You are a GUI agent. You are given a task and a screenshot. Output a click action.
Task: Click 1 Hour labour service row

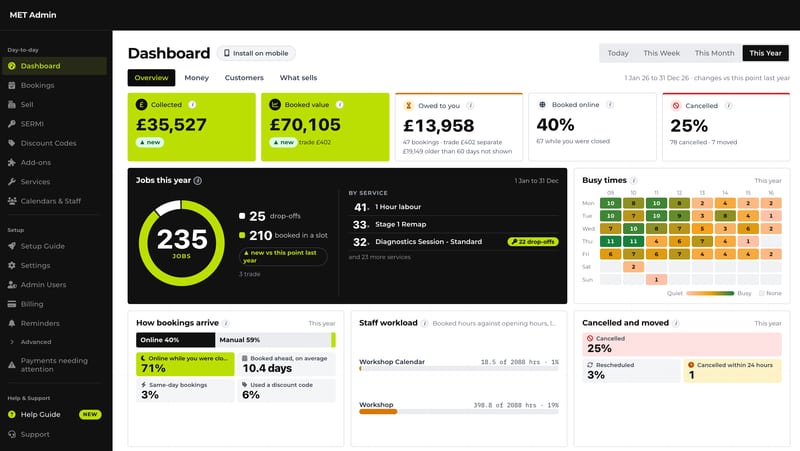(x=454, y=207)
